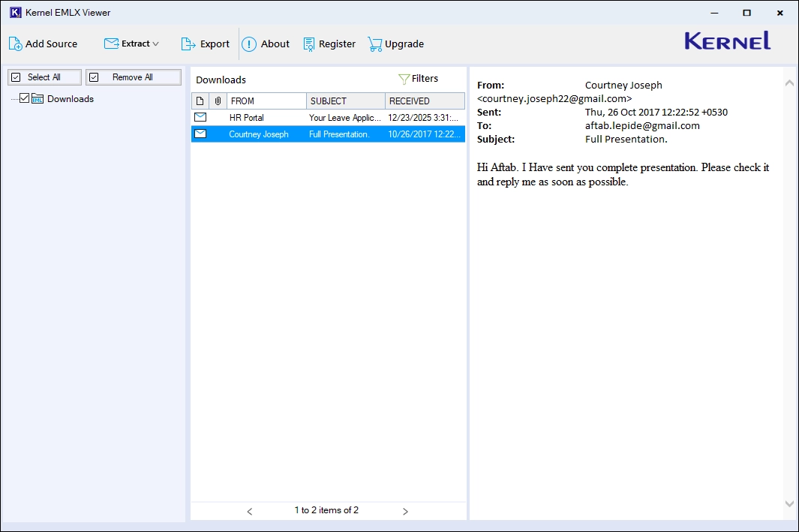Click the Register certificate icon
Image resolution: width=799 pixels, height=532 pixels.
309,44
